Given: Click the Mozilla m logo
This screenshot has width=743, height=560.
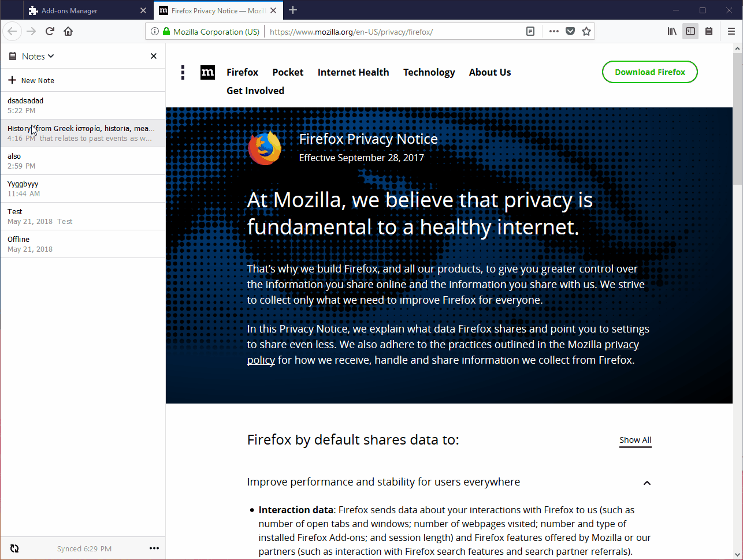Looking at the screenshot, I should click(207, 72).
